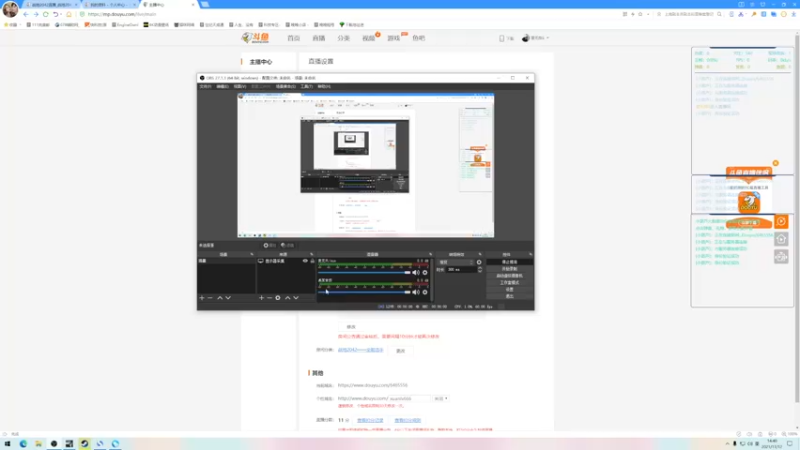Click first mixer channel volume slider

pos(364,272)
